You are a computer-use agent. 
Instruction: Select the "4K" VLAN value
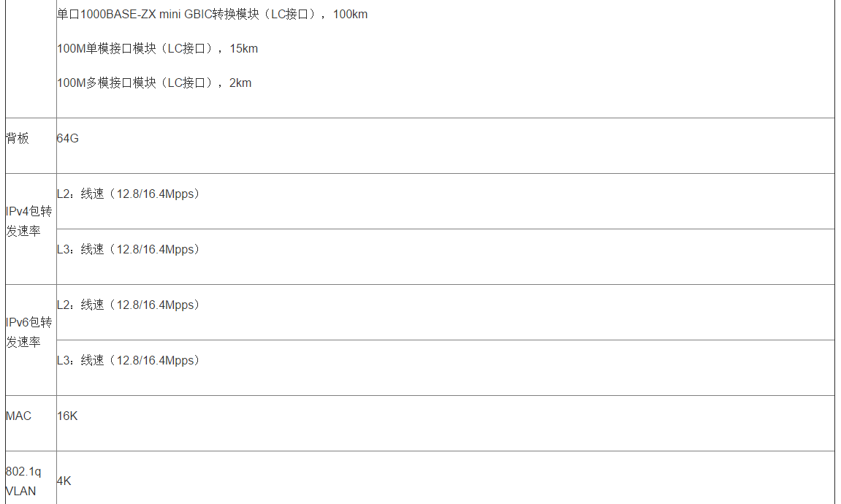64,481
